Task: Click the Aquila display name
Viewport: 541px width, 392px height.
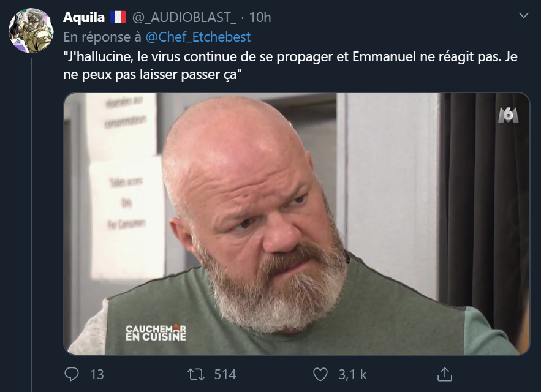Action: pos(84,17)
